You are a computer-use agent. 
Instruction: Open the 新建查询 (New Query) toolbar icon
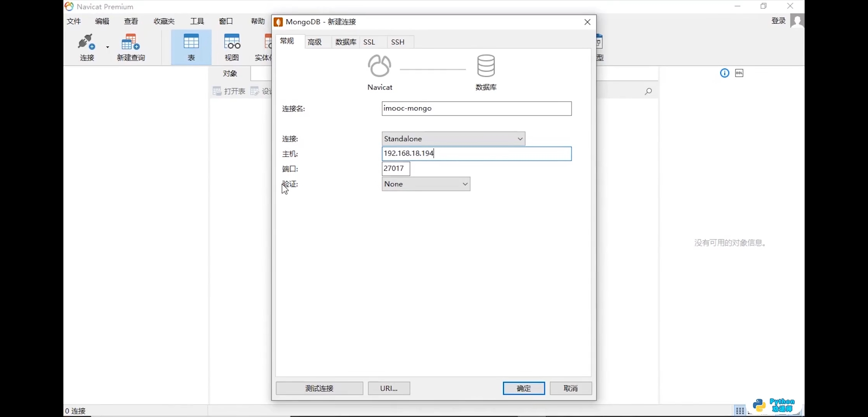point(131,42)
